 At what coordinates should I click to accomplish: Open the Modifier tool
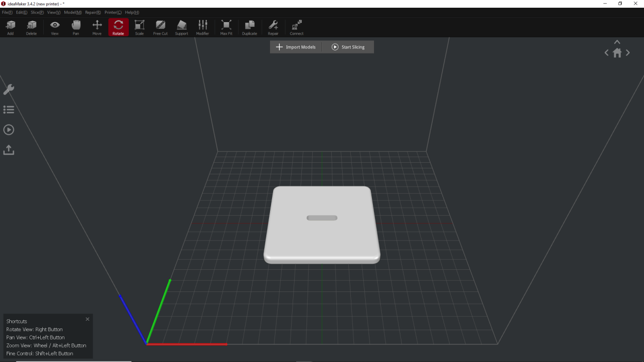pyautogui.click(x=202, y=27)
